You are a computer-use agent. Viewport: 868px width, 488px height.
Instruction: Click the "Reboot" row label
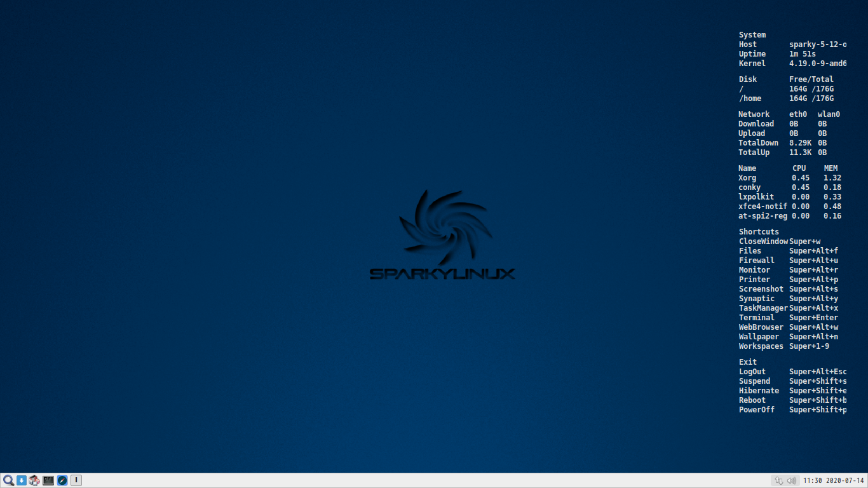pyautogui.click(x=752, y=400)
